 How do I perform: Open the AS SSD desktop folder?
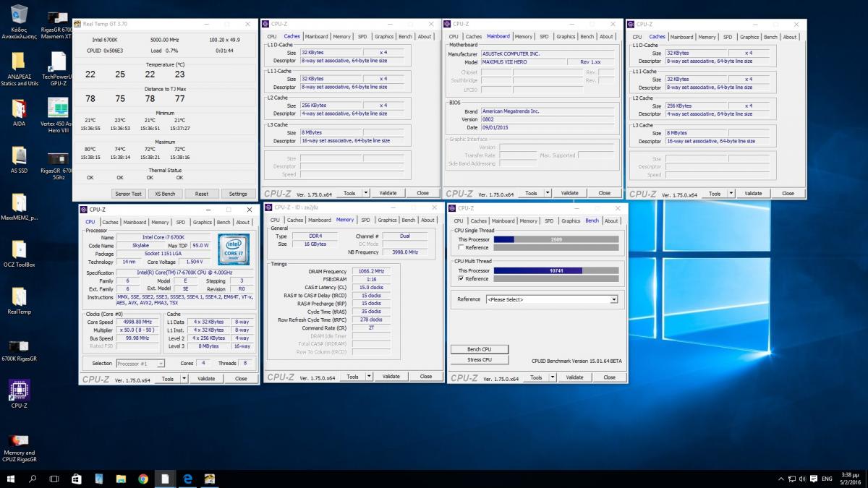19,160
